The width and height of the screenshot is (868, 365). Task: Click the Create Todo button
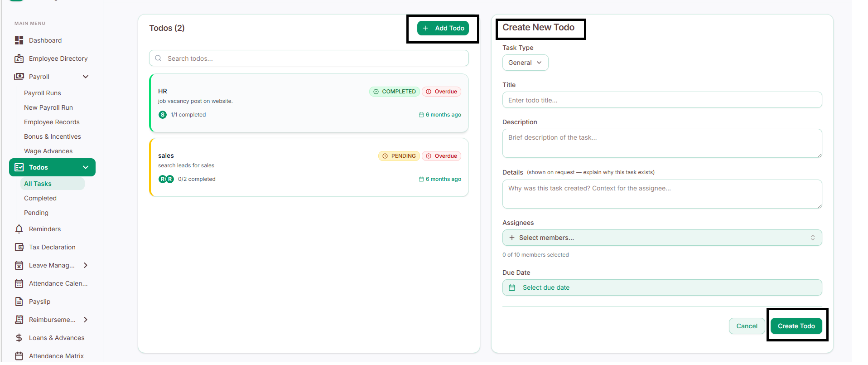coord(796,326)
